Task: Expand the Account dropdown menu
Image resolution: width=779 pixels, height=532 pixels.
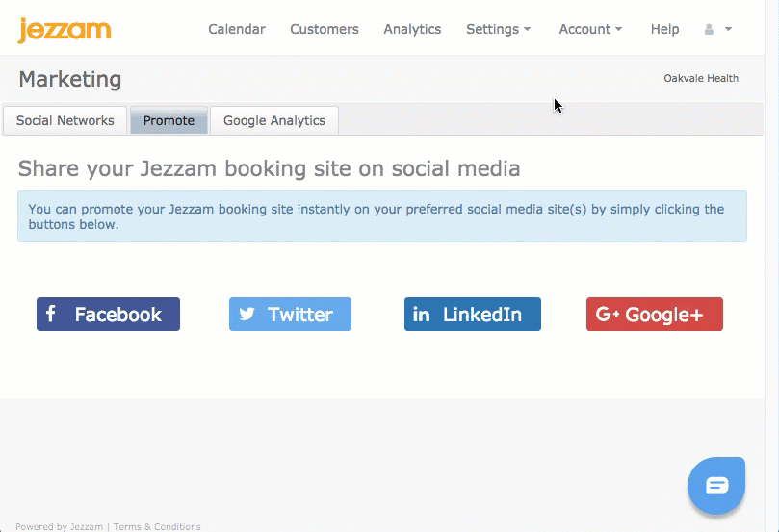Action: pos(590,29)
